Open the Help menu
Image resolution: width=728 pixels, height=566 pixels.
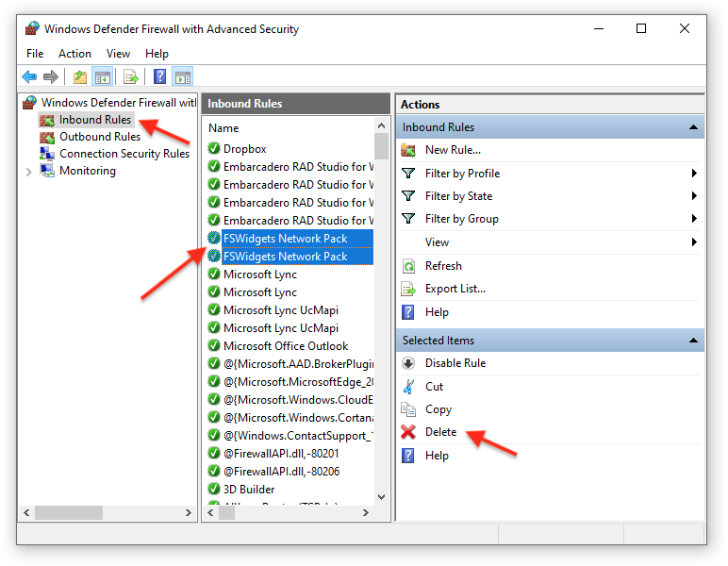point(157,54)
